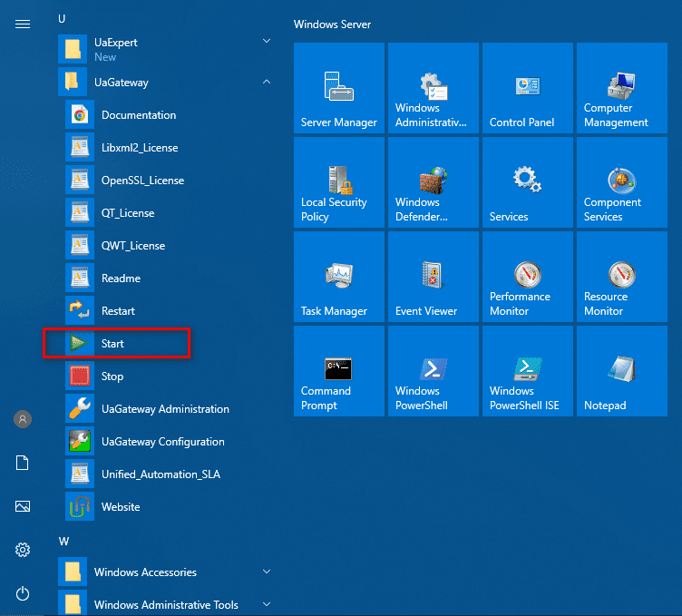Viewport: 682px width, 616px height.
Task: Click the user account icon in the sidebar
Action: tap(23, 419)
